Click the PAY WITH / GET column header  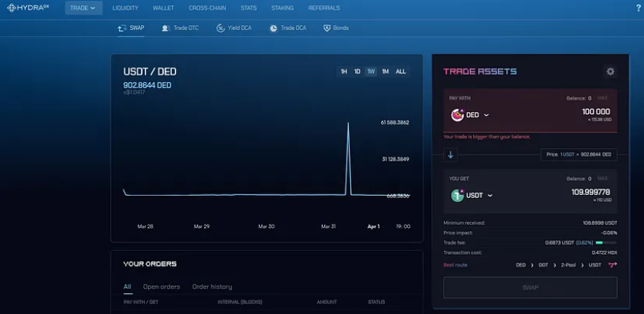pos(141,302)
